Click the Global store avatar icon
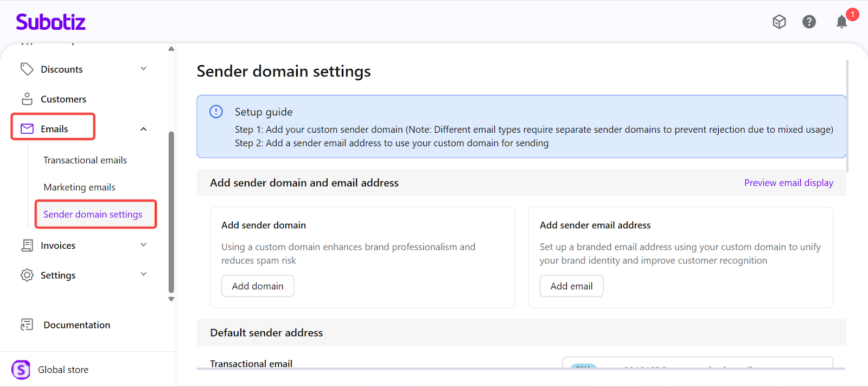 click(21, 370)
